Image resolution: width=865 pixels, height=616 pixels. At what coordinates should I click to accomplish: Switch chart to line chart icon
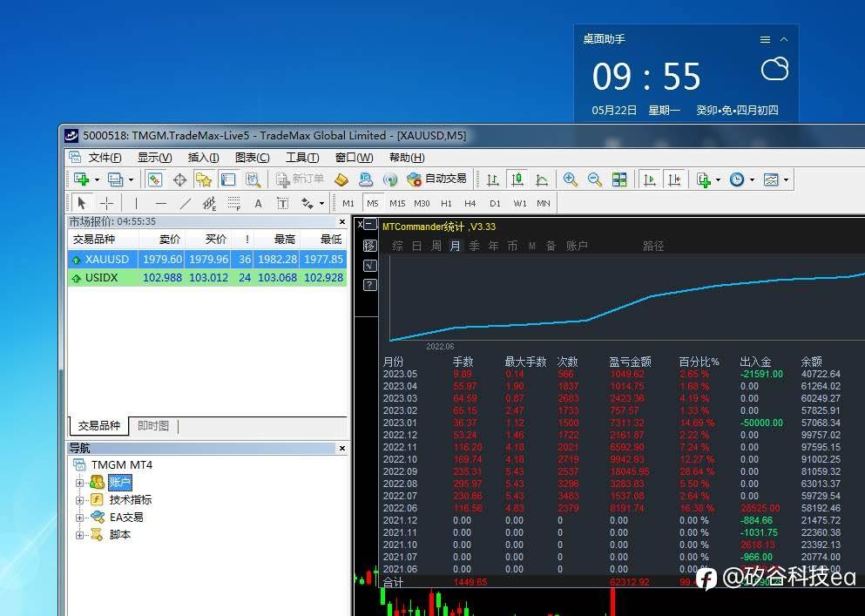(x=542, y=179)
